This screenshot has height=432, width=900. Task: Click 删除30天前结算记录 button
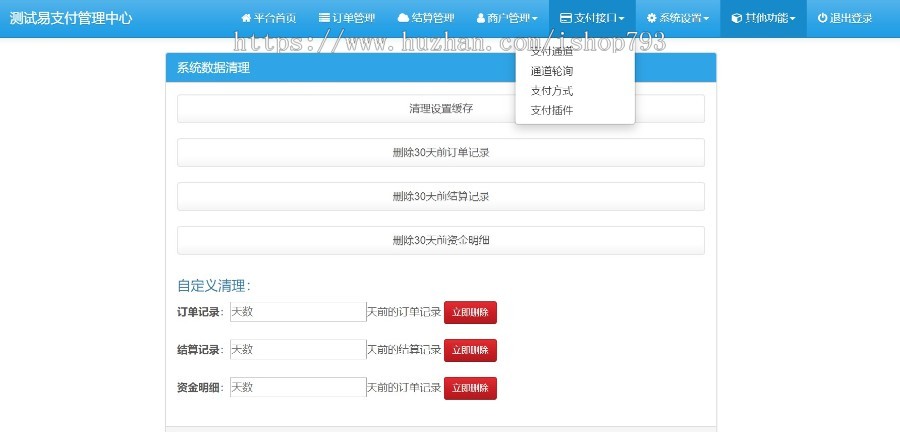441,196
